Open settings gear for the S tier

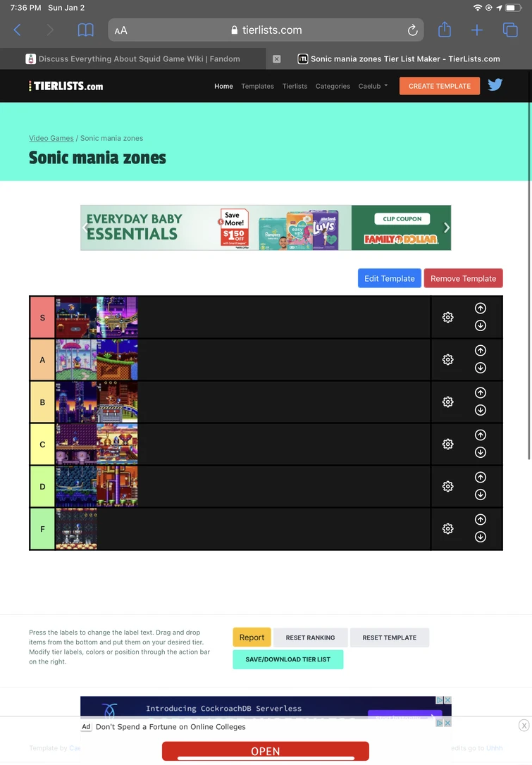tap(447, 317)
